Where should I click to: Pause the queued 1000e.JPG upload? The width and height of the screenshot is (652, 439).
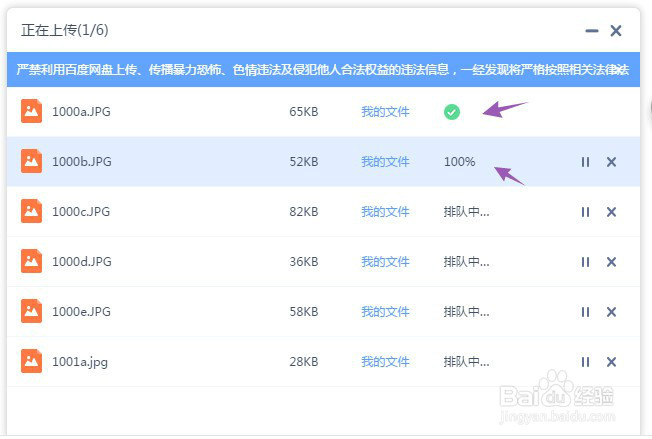pyautogui.click(x=586, y=312)
